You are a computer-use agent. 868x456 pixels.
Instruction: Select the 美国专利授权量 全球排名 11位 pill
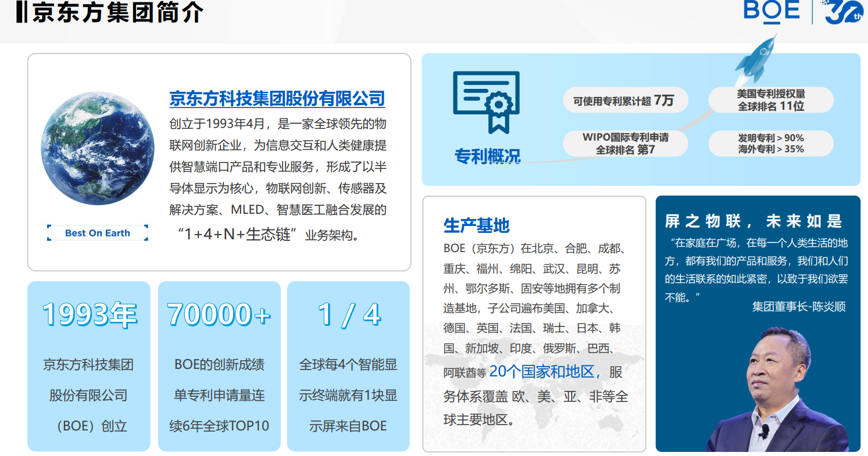(770, 100)
